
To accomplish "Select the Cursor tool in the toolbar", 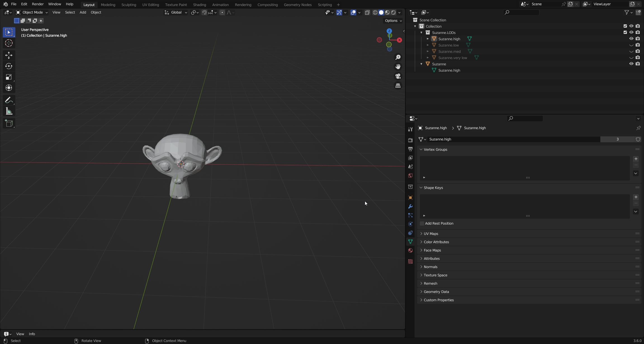I will [9, 43].
